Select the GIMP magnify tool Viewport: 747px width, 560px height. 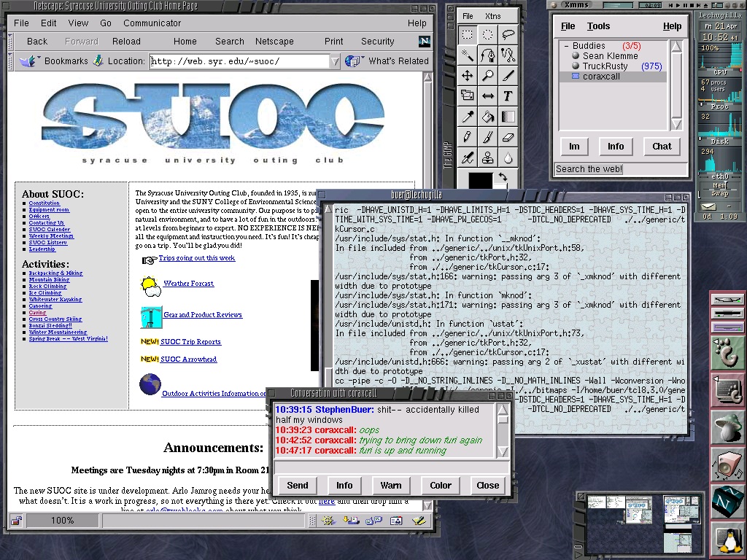(x=488, y=76)
